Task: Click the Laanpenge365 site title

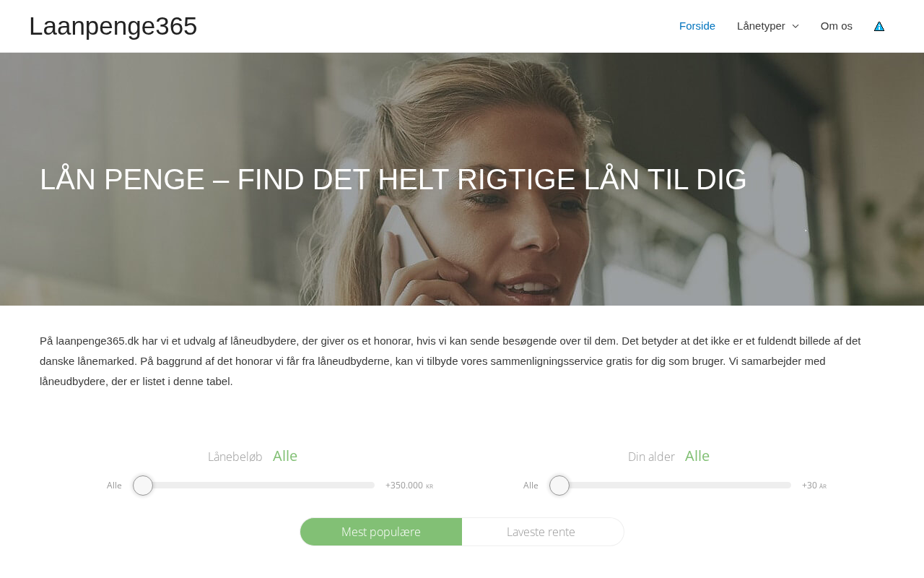Action: 113,26
